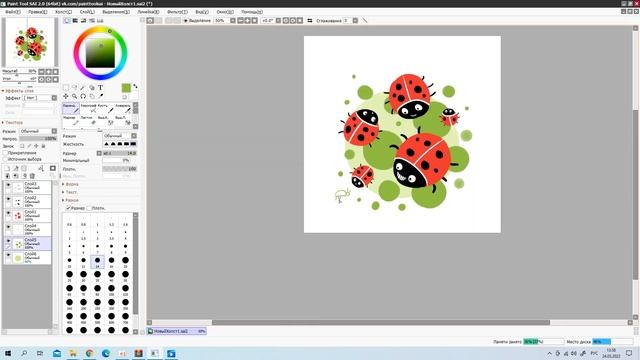Collapse the Разное brush section
The height and width of the screenshot is (360, 640).
pos(70,200)
